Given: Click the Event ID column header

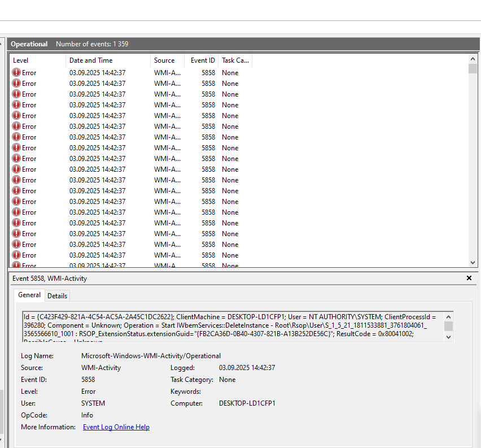Looking at the screenshot, I should coord(202,60).
